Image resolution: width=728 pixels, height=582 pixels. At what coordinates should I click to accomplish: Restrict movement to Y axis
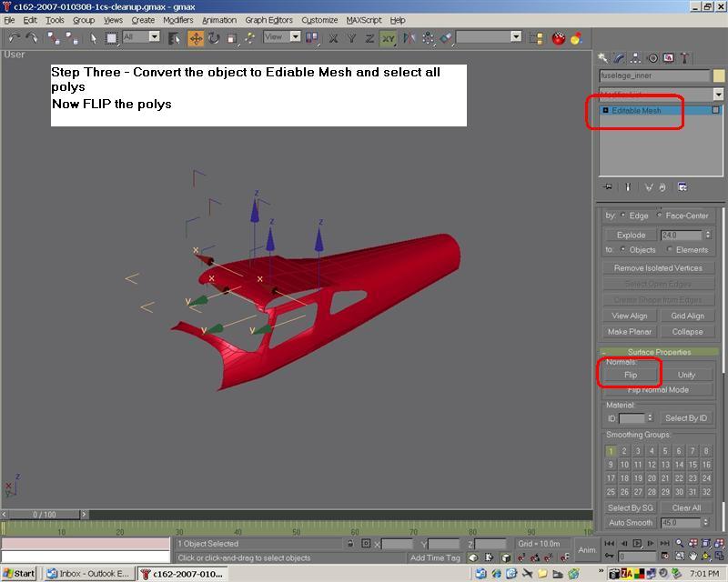point(351,38)
